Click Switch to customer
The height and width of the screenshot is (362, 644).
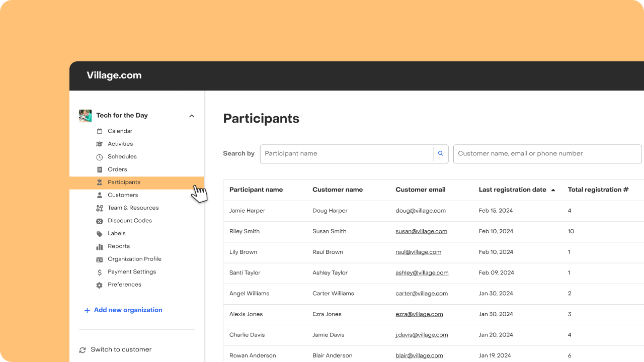click(x=121, y=350)
